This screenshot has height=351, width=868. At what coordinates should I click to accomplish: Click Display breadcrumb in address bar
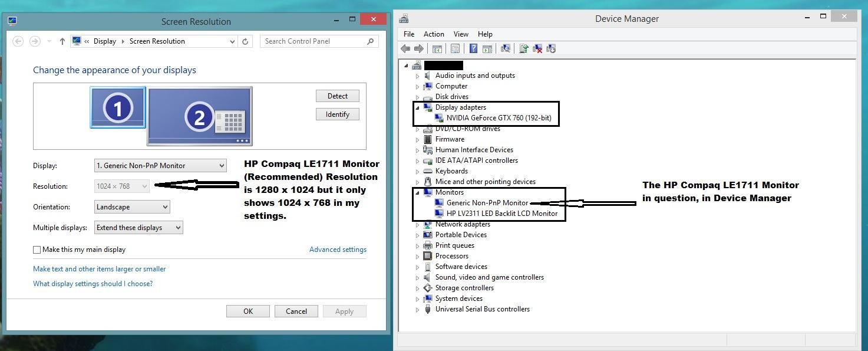click(x=105, y=41)
